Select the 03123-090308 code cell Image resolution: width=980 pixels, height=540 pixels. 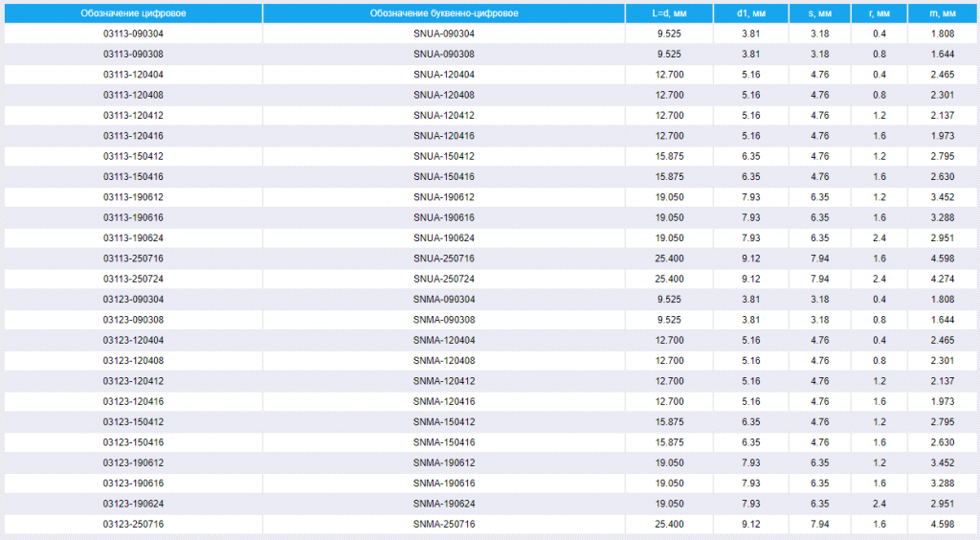pyautogui.click(x=133, y=320)
